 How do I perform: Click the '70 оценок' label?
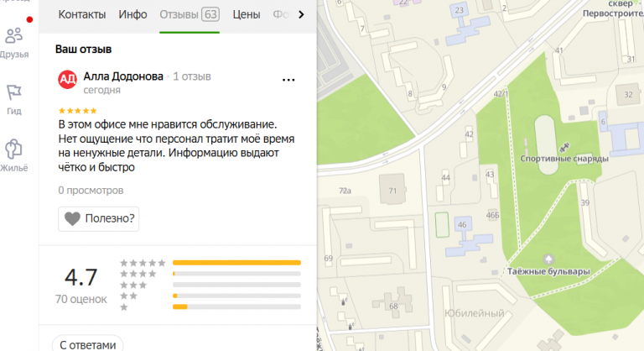(x=80, y=299)
